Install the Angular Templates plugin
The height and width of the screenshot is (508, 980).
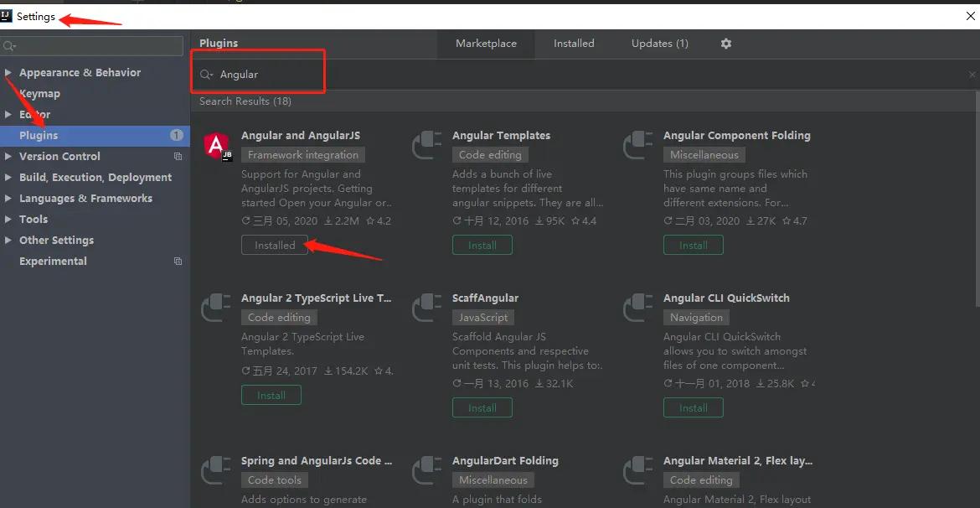482,246
